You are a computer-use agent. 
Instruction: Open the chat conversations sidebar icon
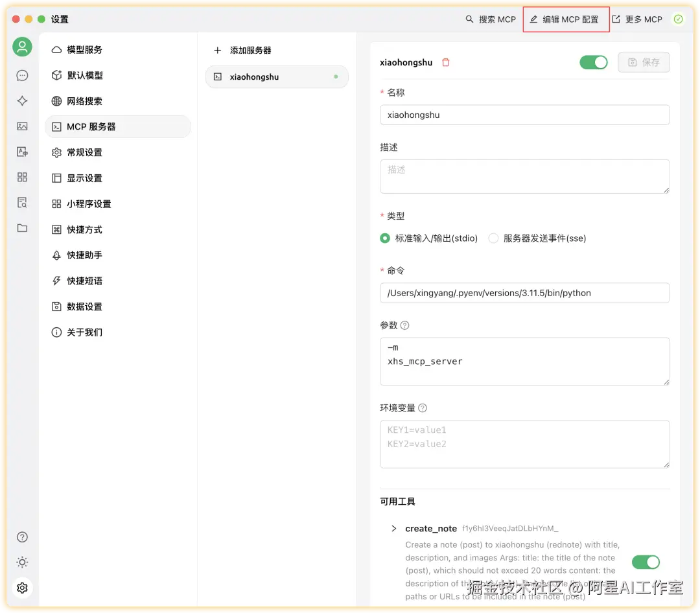pos(22,75)
